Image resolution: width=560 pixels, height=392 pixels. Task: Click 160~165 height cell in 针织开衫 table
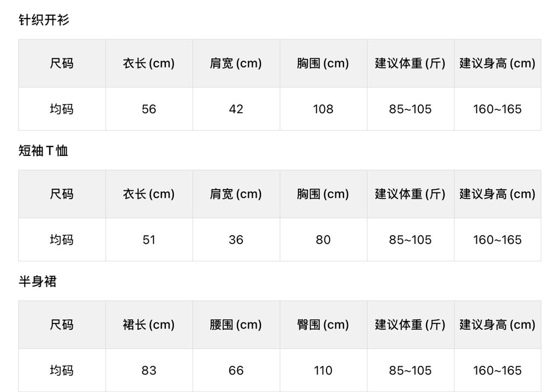coord(497,109)
